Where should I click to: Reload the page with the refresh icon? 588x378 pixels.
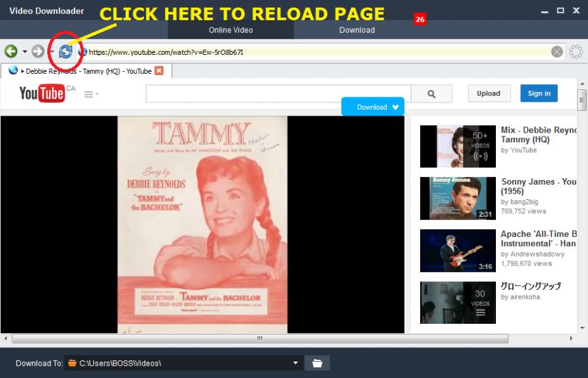pos(65,52)
